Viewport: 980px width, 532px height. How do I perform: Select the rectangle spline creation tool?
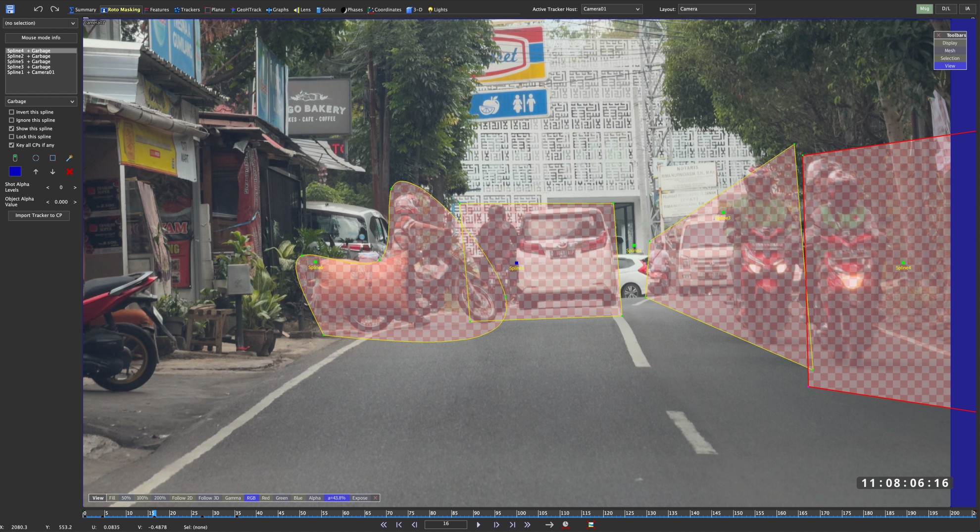point(52,158)
